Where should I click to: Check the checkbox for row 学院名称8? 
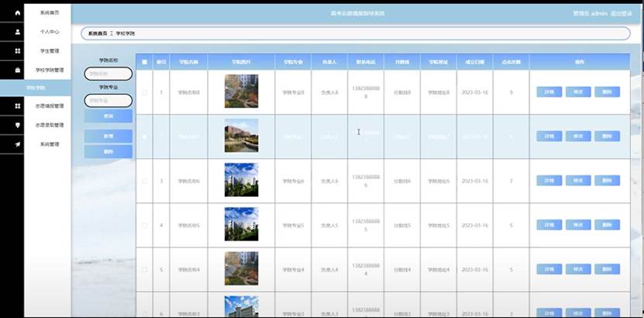click(x=145, y=92)
